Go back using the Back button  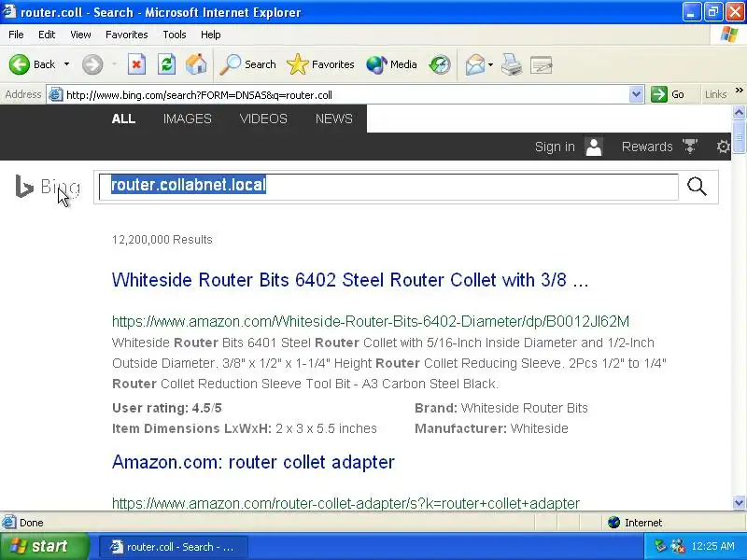point(32,64)
